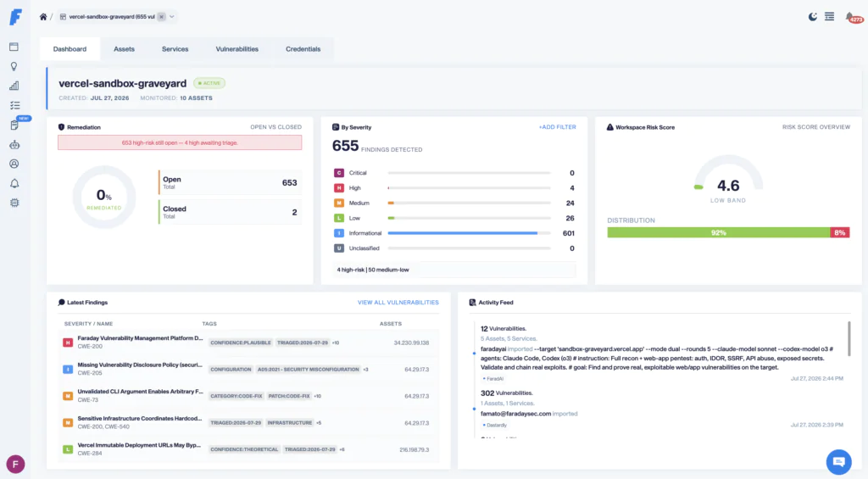Open the reports clipboard icon marked NEW
The width and height of the screenshot is (868, 479).
point(14,125)
